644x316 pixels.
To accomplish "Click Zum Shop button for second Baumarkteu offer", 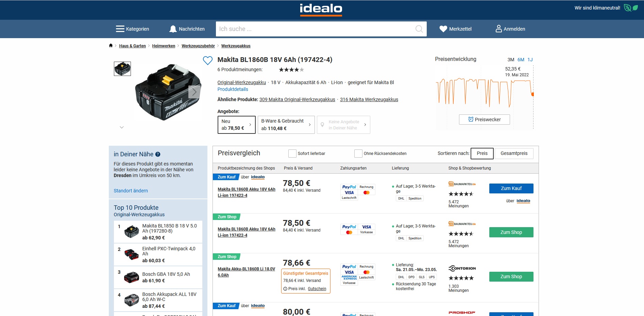I will pos(511,232).
